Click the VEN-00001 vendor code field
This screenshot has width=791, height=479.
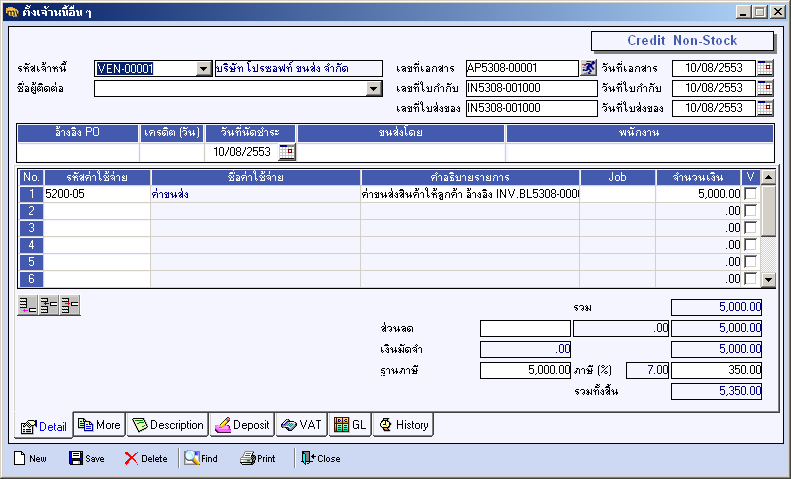145,69
